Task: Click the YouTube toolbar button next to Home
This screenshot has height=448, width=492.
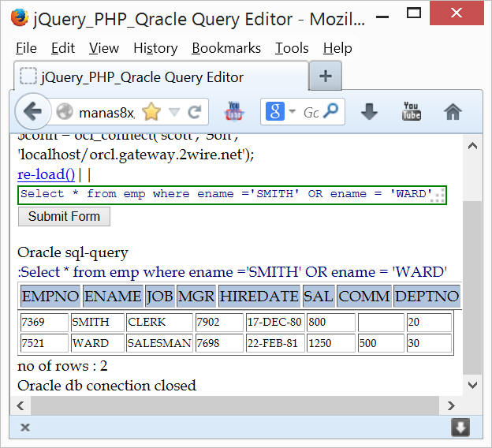Action: coord(411,111)
